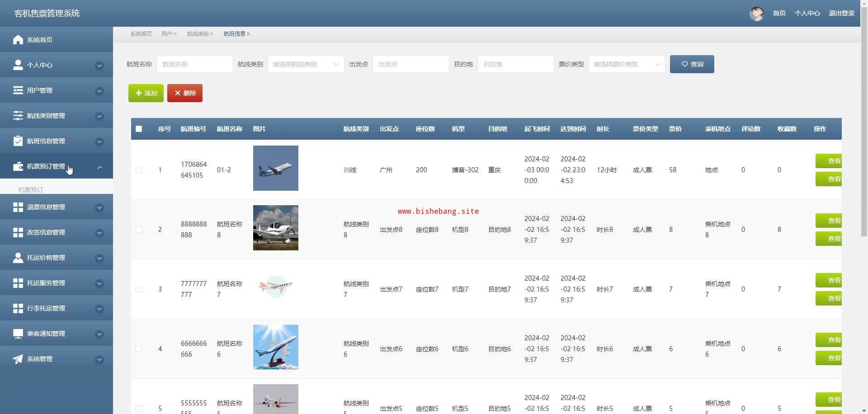Screen dimensions: 868x414
Task: Switch to the 航线类别 tab
Action: [x=198, y=34]
